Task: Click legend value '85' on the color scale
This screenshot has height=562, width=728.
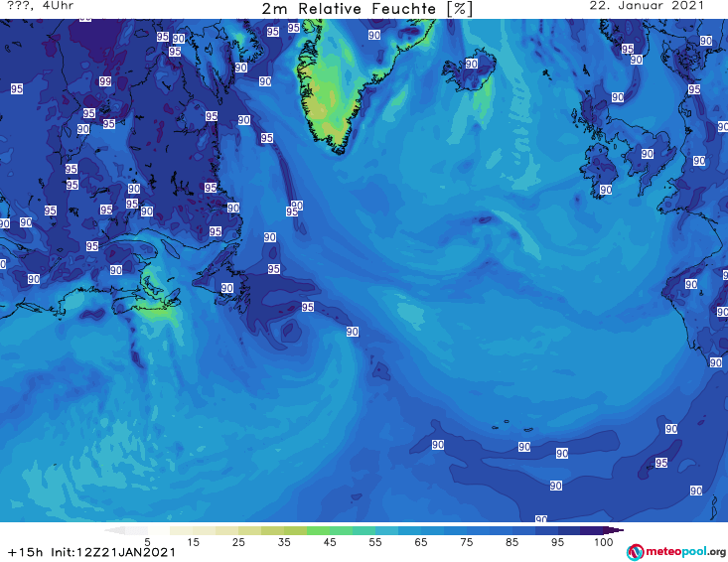Action: click(x=512, y=542)
